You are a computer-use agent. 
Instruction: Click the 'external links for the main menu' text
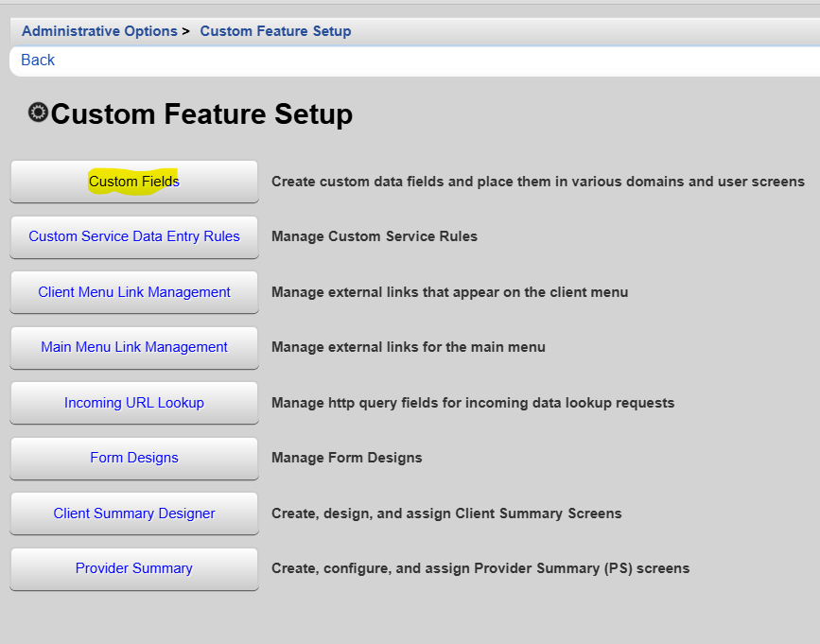click(408, 347)
